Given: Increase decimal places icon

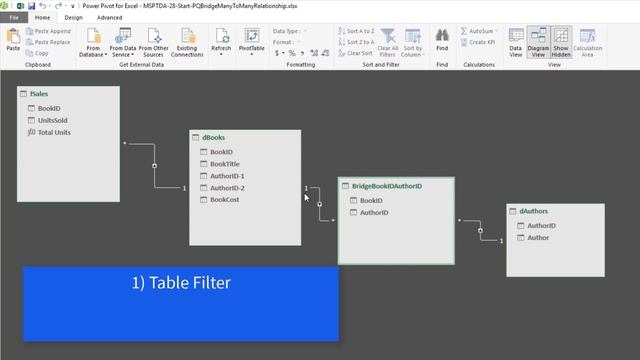Looking at the screenshot, I should coord(314,53).
